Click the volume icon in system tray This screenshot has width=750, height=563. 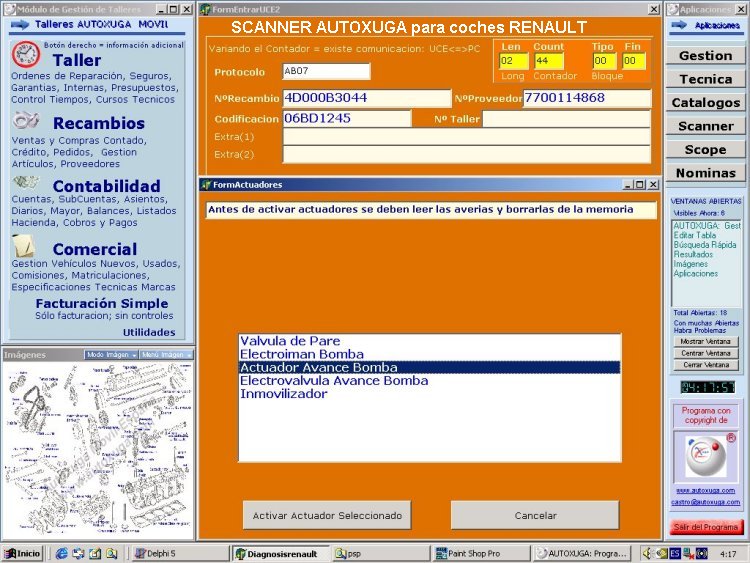(647, 553)
